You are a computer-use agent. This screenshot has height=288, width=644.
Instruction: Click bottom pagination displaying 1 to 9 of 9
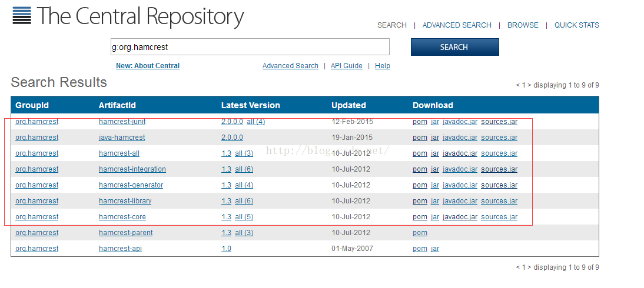pyautogui.click(x=557, y=267)
